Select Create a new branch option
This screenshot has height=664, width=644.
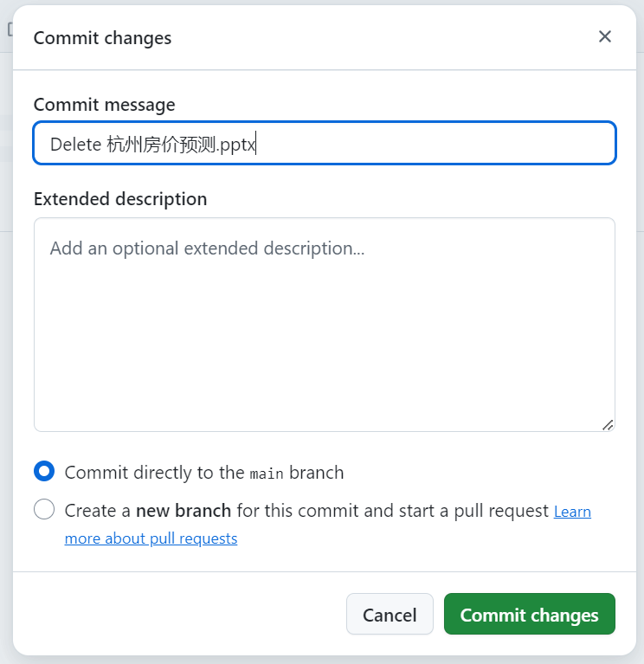coord(44,509)
